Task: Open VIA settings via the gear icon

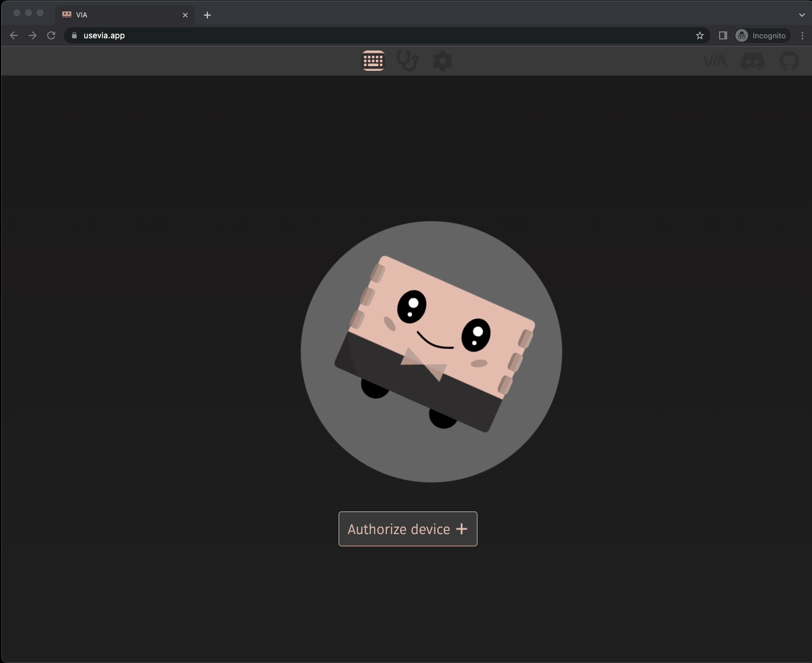Action: click(443, 60)
